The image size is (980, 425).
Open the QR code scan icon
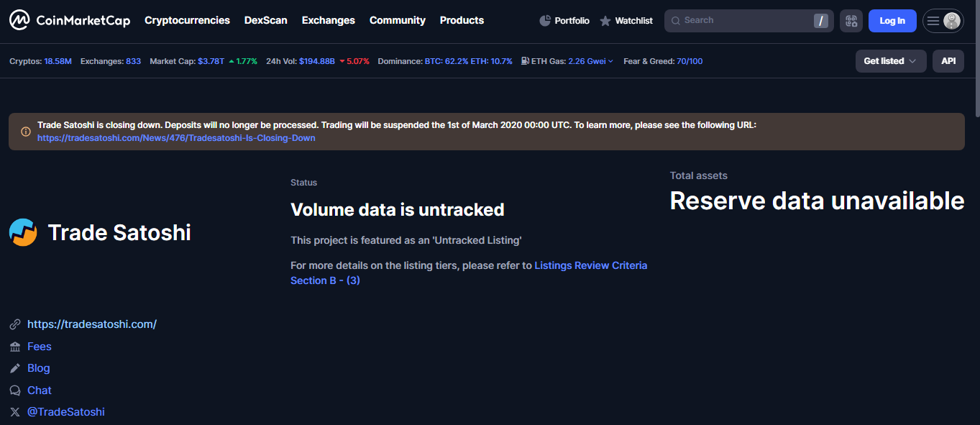[x=851, y=21]
